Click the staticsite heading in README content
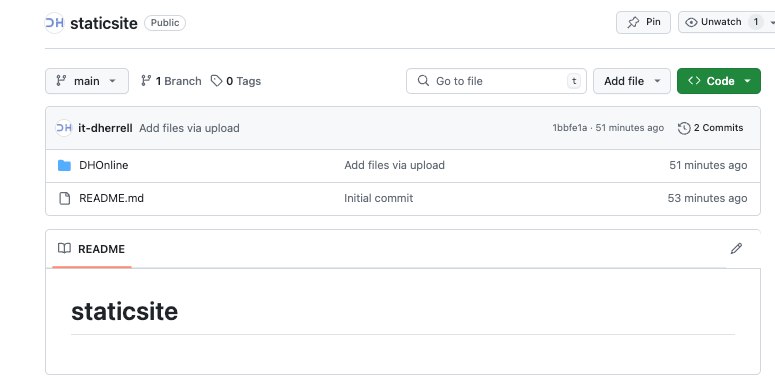Image resolution: width=775 pixels, height=381 pixels. [125, 312]
